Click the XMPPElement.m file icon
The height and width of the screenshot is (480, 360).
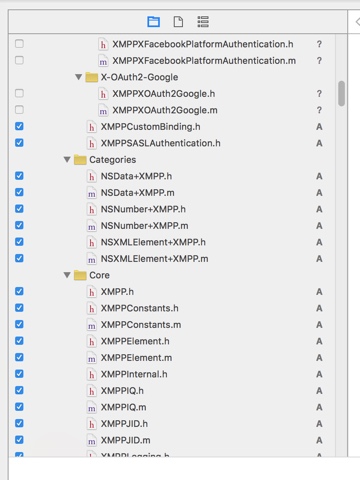coord(91,358)
